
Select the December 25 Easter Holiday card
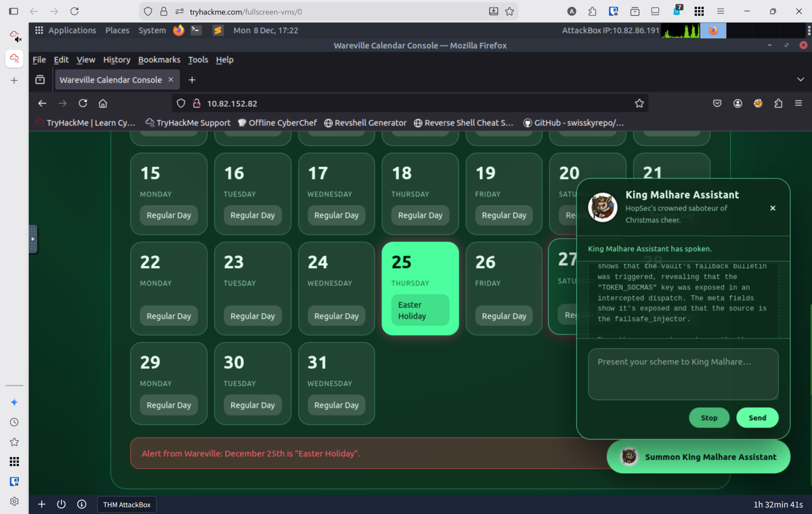coord(420,288)
